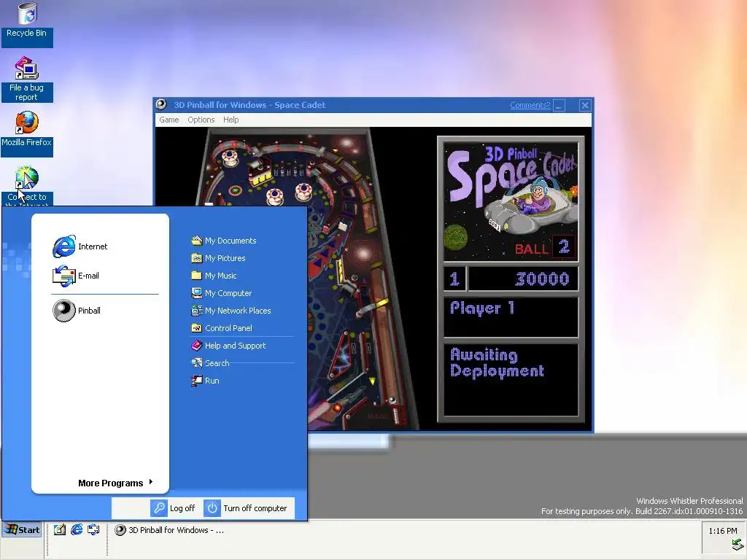Click the BALL 2 indicator
747x560 pixels.
coord(544,247)
